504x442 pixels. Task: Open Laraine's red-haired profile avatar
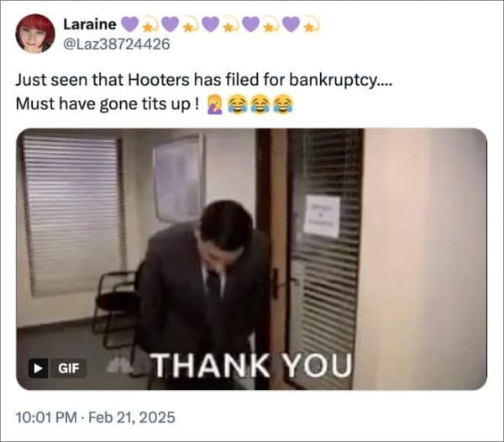(x=35, y=33)
